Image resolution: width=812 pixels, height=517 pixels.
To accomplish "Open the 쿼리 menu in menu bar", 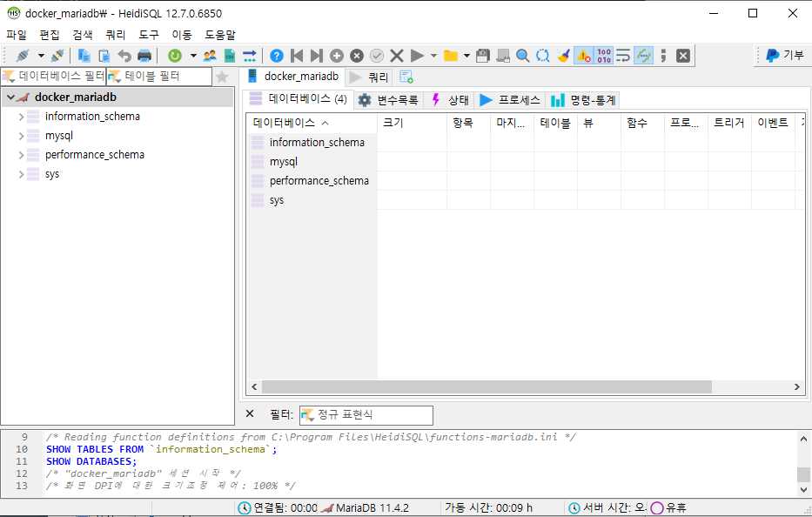I will click(116, 35).
